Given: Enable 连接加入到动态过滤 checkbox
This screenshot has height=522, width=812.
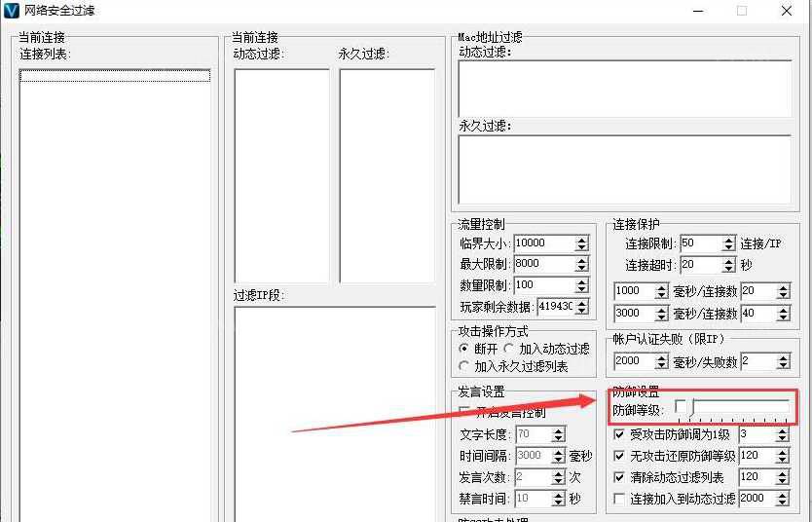Looking at the screenshot, I should coord(619,499).
